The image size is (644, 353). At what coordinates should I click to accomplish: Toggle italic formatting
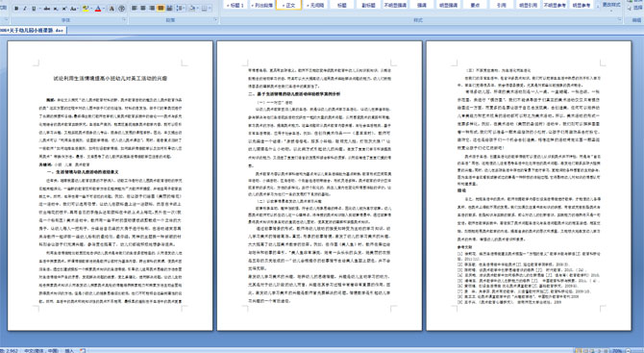25,9
